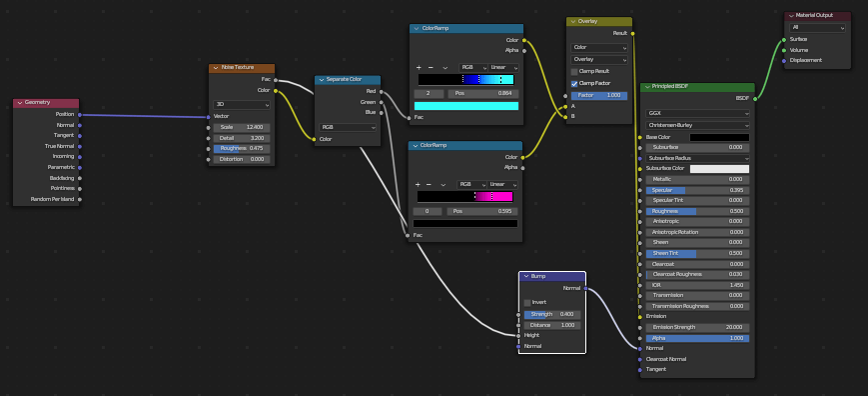The height and width of the screenshot is (396, 868).
Task: Collapse the Material Output node
Action: click(x=791, y=16)
